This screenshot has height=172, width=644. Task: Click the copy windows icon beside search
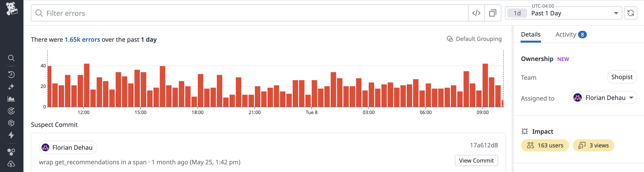[493, 13]
